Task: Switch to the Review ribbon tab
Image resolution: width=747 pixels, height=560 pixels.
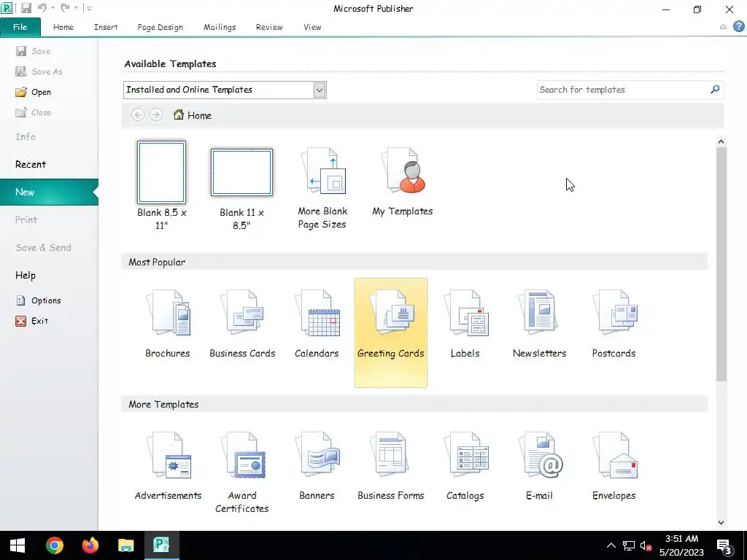Action: pos(269,27)
